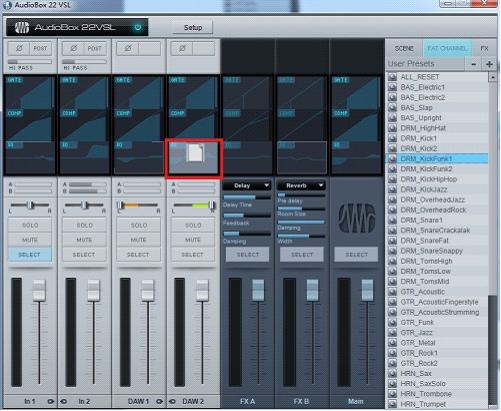This screenshot has height=411, width=501.
Task: Click the Main channel volume fader
Action: point(367,291)
